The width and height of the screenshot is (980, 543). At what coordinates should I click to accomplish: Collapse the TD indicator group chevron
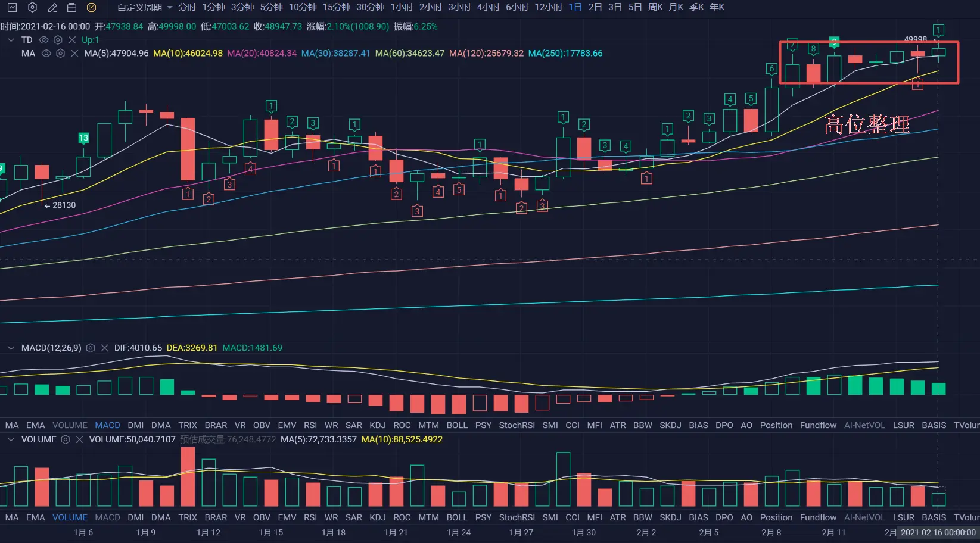point(11,40)
